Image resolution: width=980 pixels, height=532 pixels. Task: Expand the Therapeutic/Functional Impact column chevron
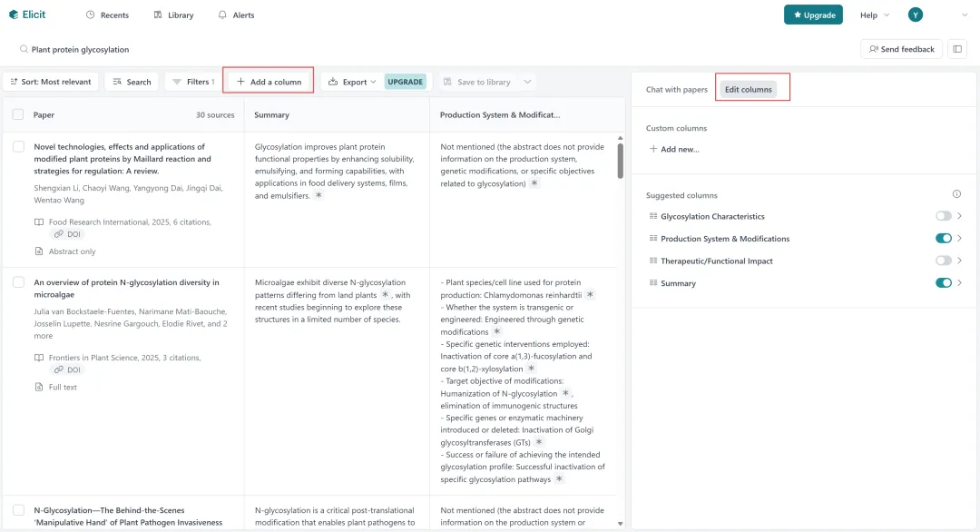[x=959, y=261]
